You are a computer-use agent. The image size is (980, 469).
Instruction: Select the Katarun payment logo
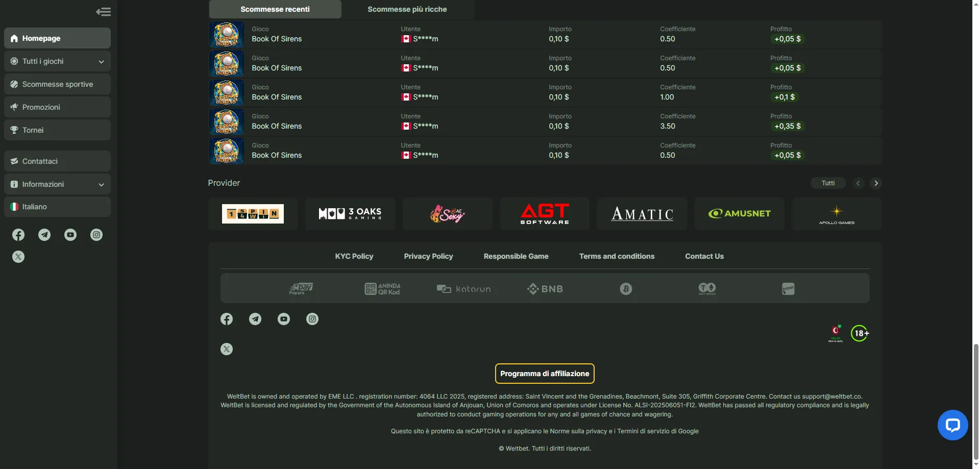coord(463,289)
